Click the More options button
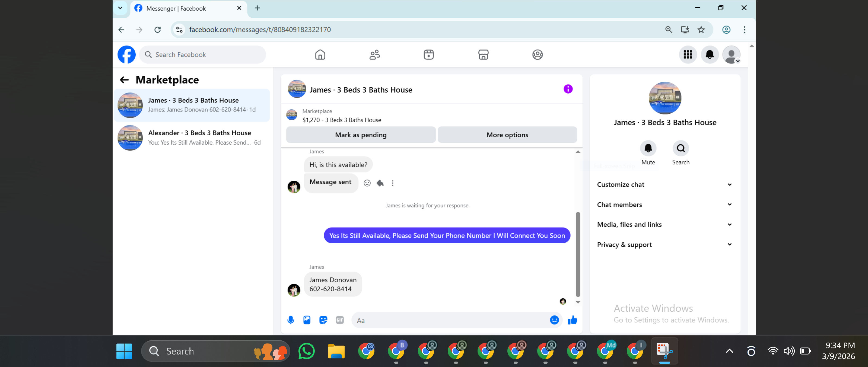This screenshot has height=367, width=868. pyautogui.click(x=507, y=135)
